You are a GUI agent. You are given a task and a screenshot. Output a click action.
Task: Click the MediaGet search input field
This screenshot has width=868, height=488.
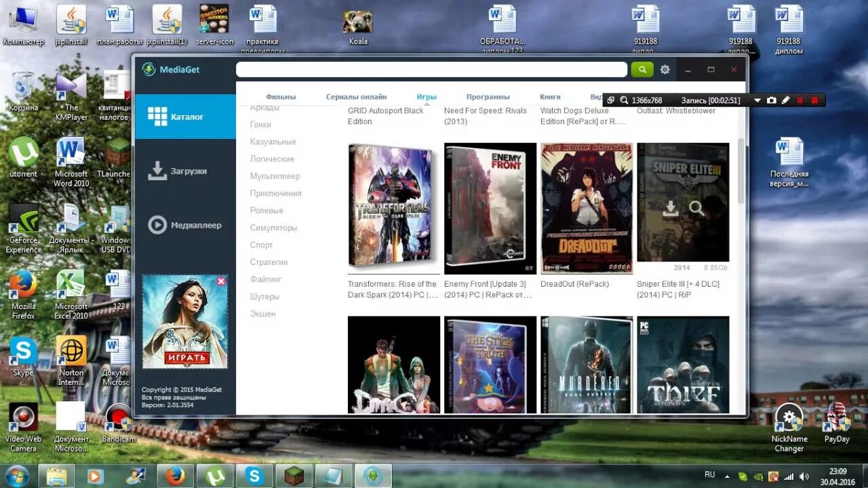[431, 69]
